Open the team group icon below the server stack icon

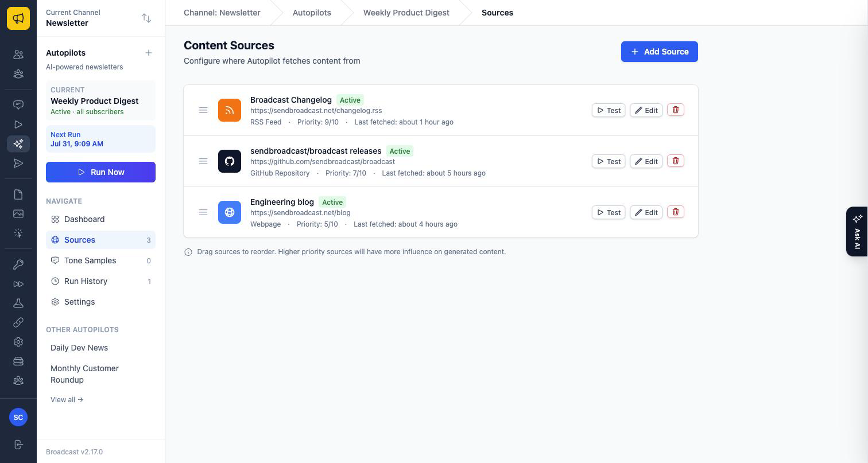pyautogui.click(x=18, y=381)
